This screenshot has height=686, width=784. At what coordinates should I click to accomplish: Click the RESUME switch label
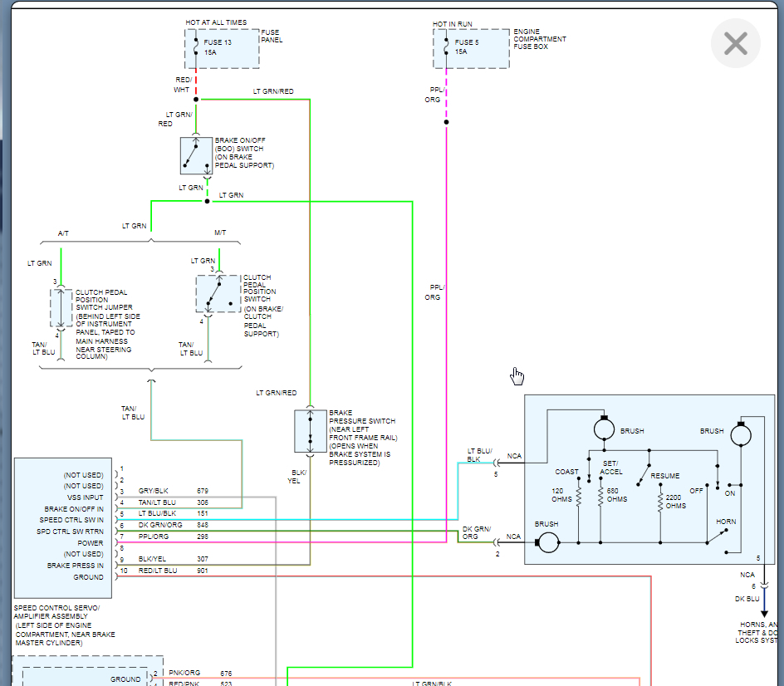click(664, 476)
